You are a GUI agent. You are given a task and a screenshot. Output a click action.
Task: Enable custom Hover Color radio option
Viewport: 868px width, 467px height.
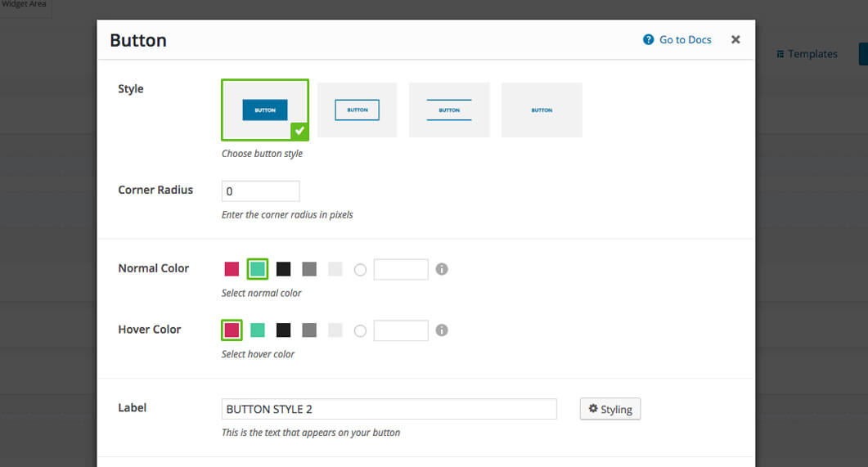360,330
